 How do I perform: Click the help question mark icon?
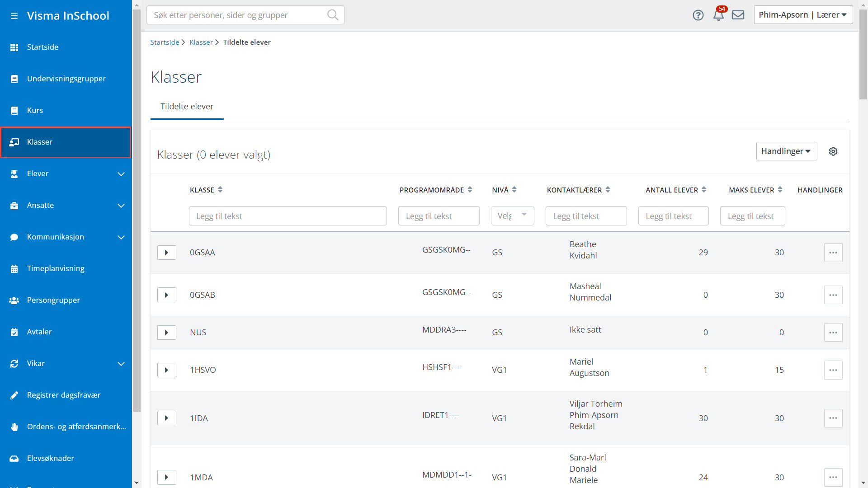pos(698,15)
